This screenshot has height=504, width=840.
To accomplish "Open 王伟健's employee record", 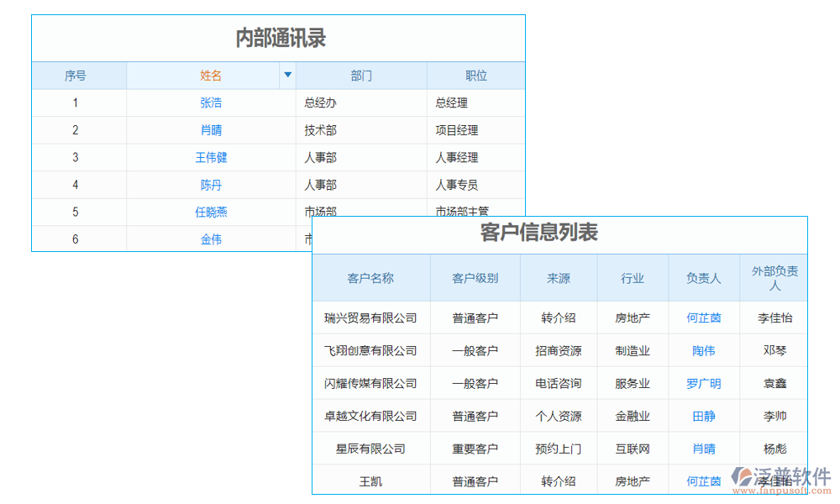I will [211, 157].
